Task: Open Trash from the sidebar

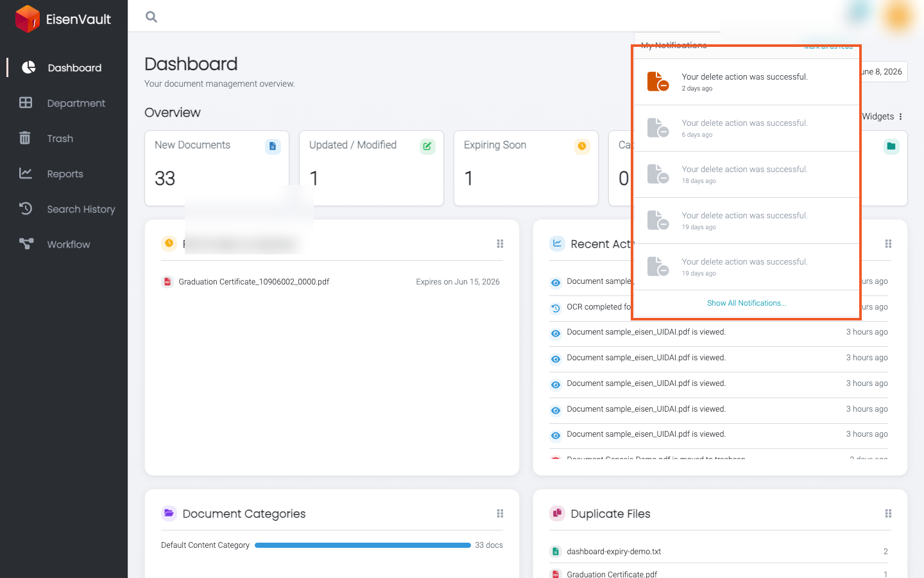Action: (60, 138)
